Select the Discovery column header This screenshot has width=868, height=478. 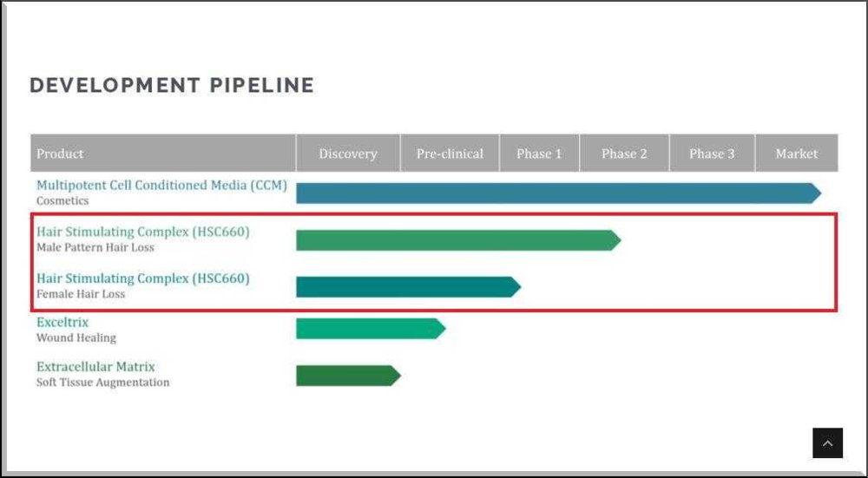click(347, 154)
